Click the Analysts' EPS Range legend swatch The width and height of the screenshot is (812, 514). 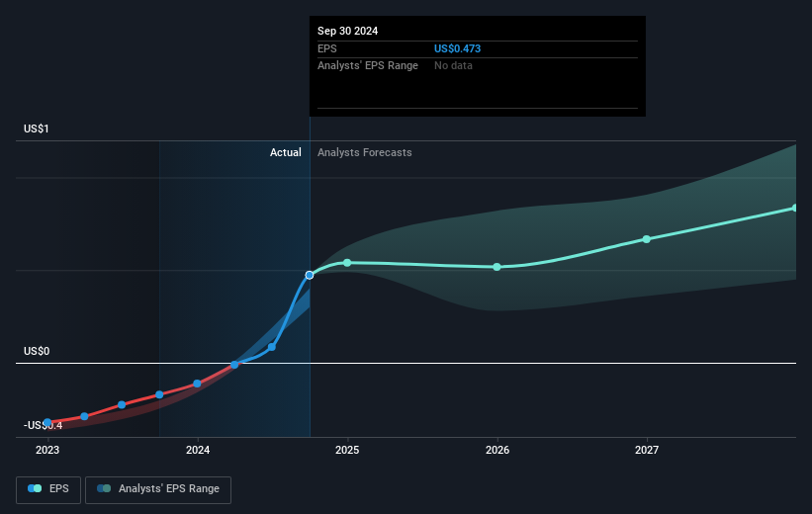coord(104,488)
